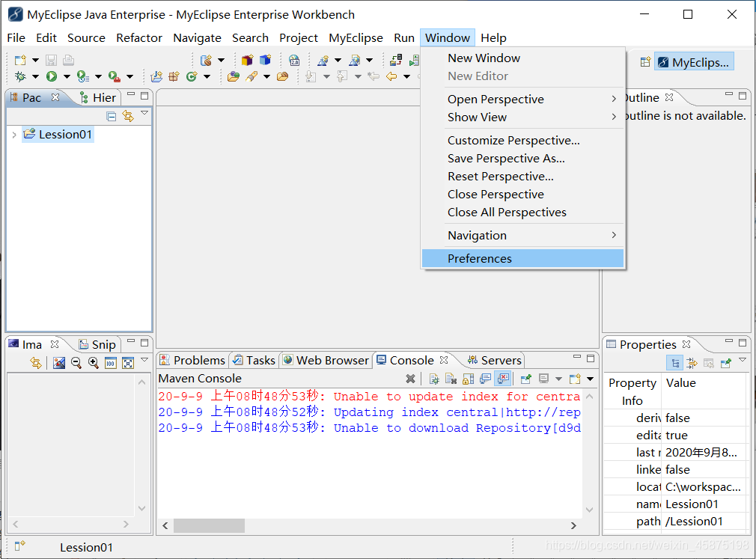The width and height of the screenshot is (756, 559).
Task: Open the Servers tab
Action: (495, 361)
